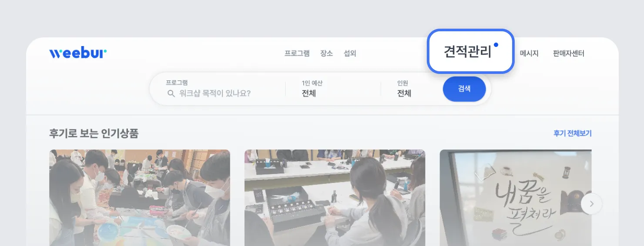This screenshot has width=644, height=246.
Task: Click the blue 검색 button
Action: (x=464, y=89)
